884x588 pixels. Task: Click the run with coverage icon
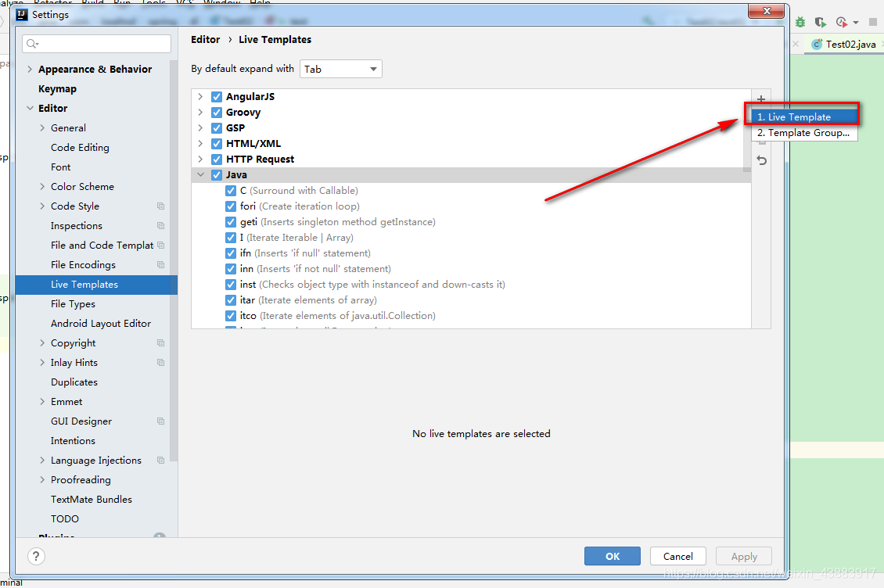pyautogui.click(x=821, y=22)
